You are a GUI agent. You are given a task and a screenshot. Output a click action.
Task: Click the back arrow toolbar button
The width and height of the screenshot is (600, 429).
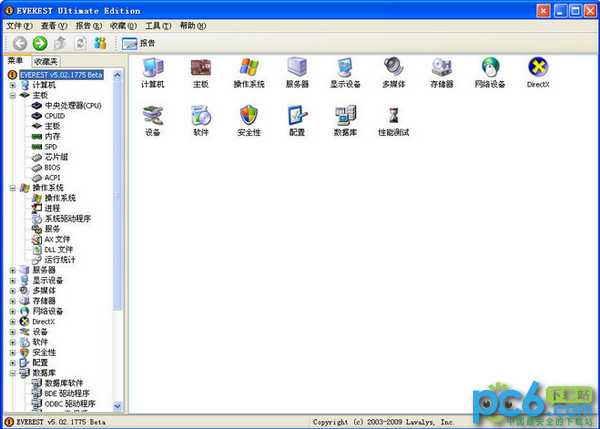coord(20,43)
